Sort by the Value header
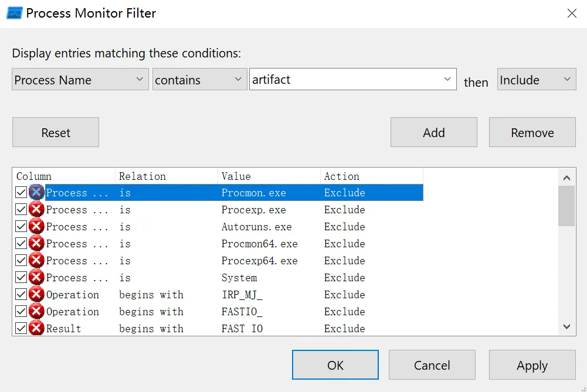This screenshot has height=392, width=587. (269, 176)
